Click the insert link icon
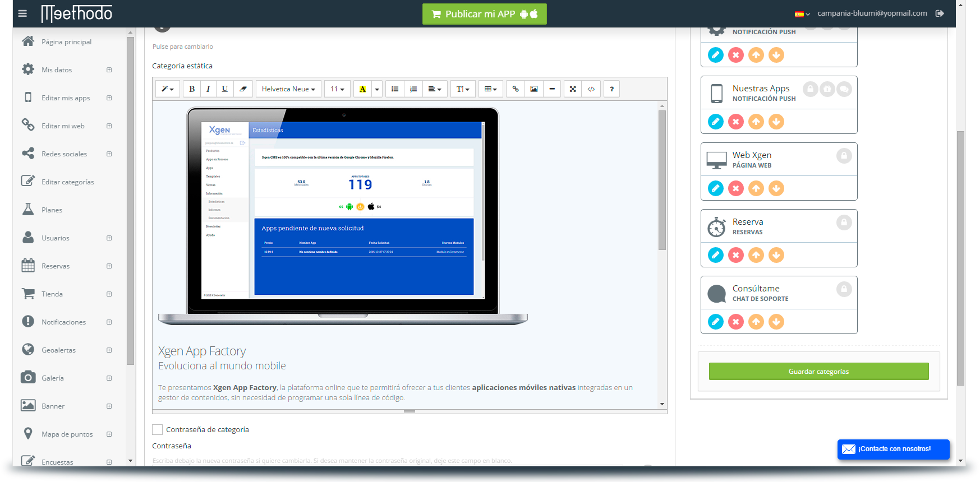The height and width of the screenshot is (482, 980). click(516, 89)
